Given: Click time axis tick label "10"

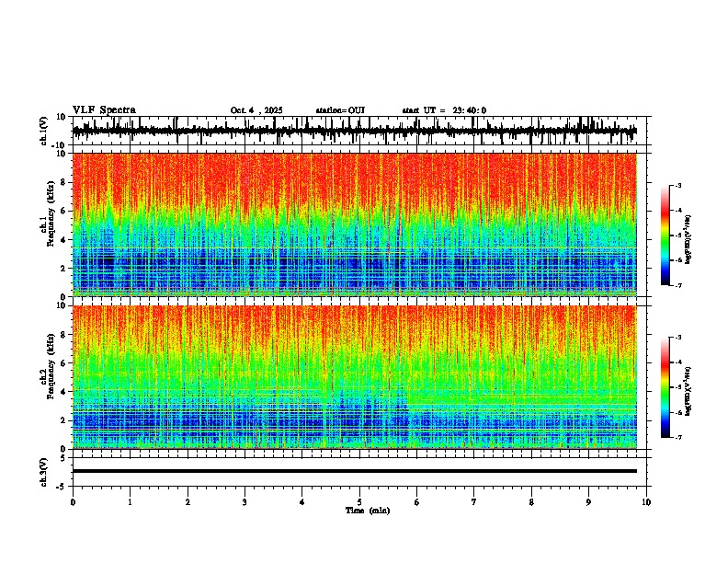Looking at the screenshot, I should [646, 502].
